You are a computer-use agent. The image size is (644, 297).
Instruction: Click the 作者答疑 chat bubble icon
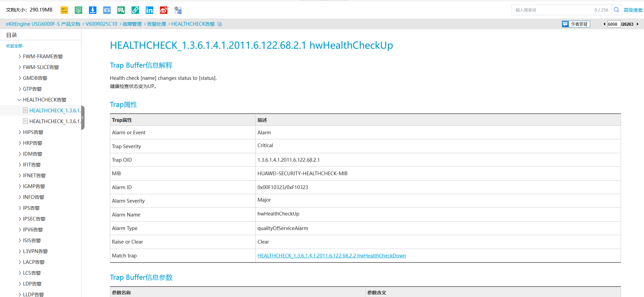(x=565, y=24)
